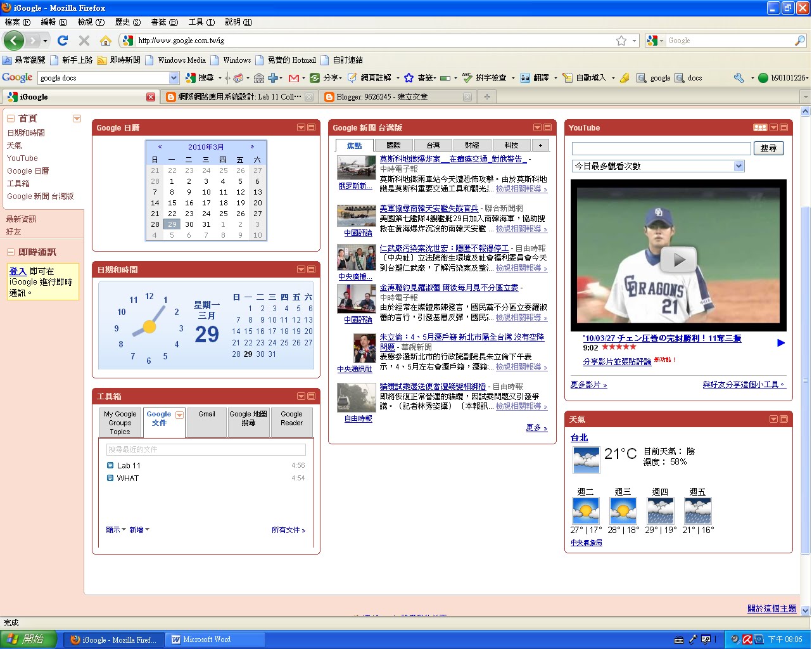Screen dimensions: 812x649
Task: Click the 分享 share toolbar button
Action: click(325, 78)
